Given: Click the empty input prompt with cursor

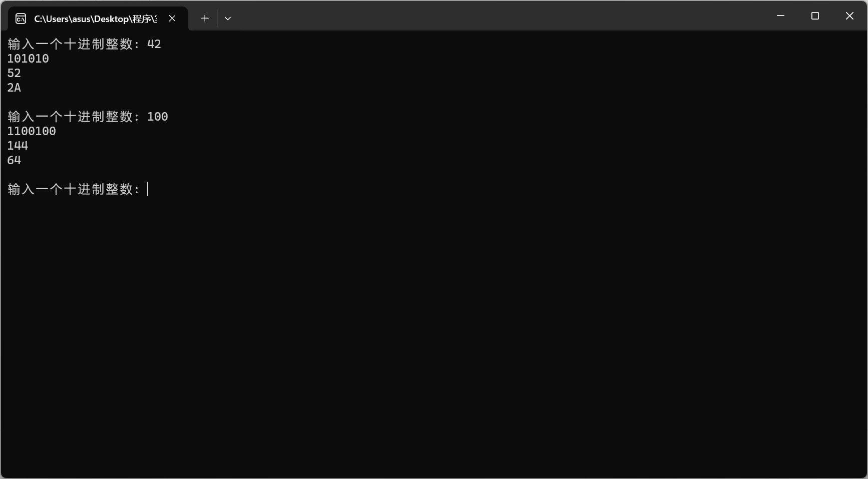Looking at the screenshot, I should (x=78, y=189).
